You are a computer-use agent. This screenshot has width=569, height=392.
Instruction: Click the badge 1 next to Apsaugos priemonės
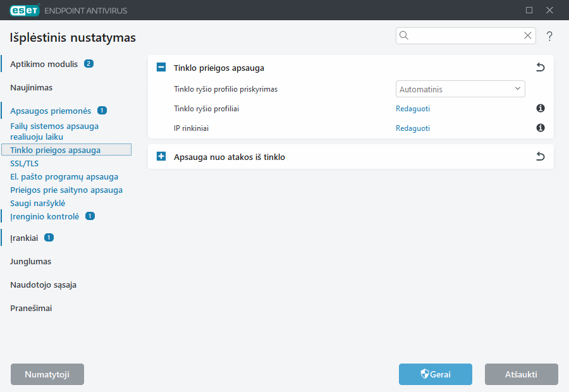[102, 111]
